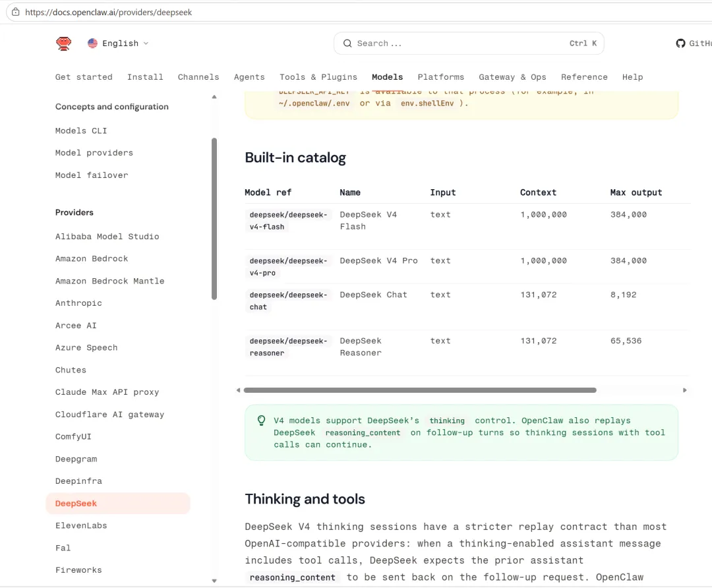
Task: Open the Agents tab
Action: 249,76
